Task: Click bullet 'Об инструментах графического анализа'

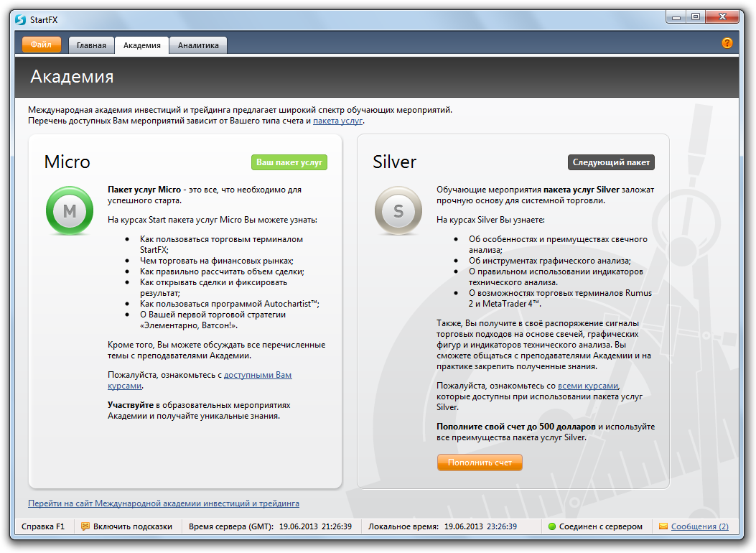Action: pyautogui.click(x=550, y=261)
